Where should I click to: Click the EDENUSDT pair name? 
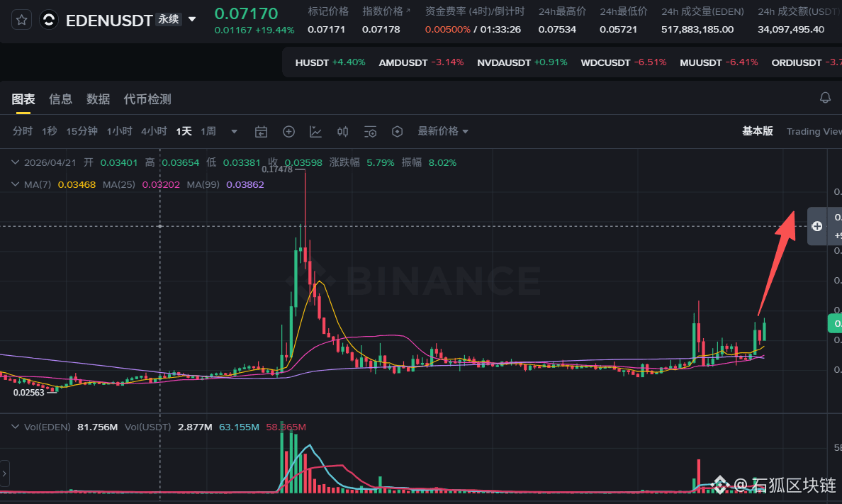pyautogui.click(x=109, y=21)
